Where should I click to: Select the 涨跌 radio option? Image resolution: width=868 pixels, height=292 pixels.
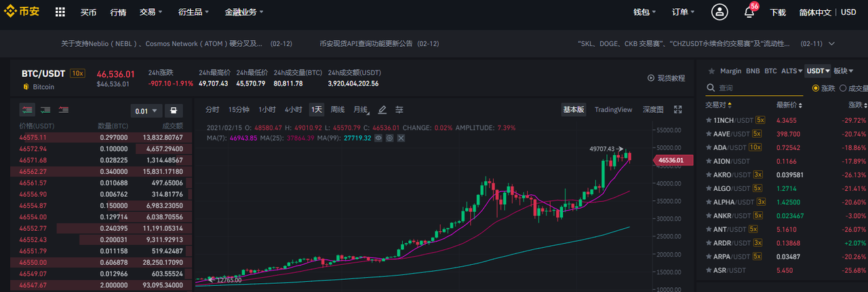pos(823,88)
